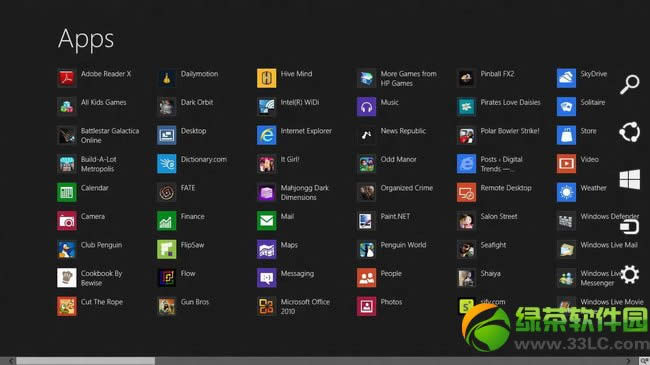This screenshot has width=650, height=365.
Task: Launch Organized Crime icon
Action: pos(366,192)
